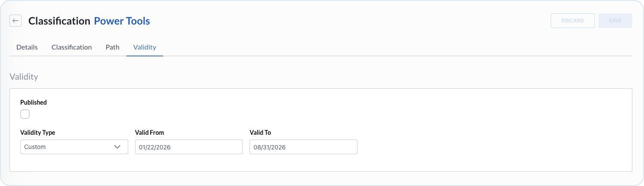Click the Valid From label
Screen dimensions: 644x186
pyautogui.click(x=149, y=133)
